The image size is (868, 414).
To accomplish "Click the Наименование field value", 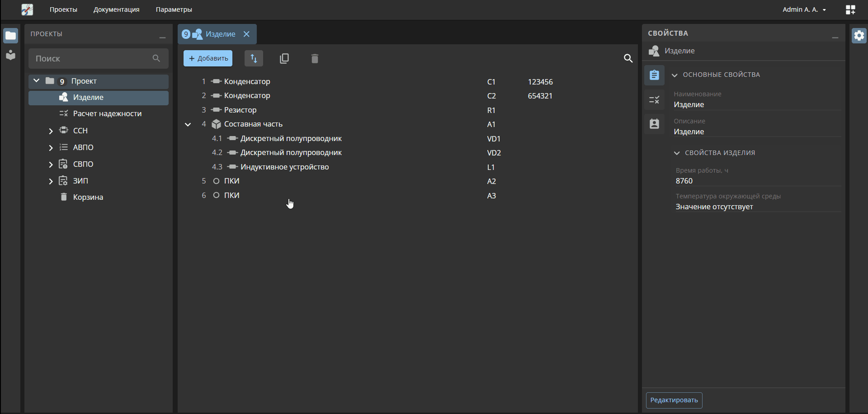I will (x=689, y=104).
